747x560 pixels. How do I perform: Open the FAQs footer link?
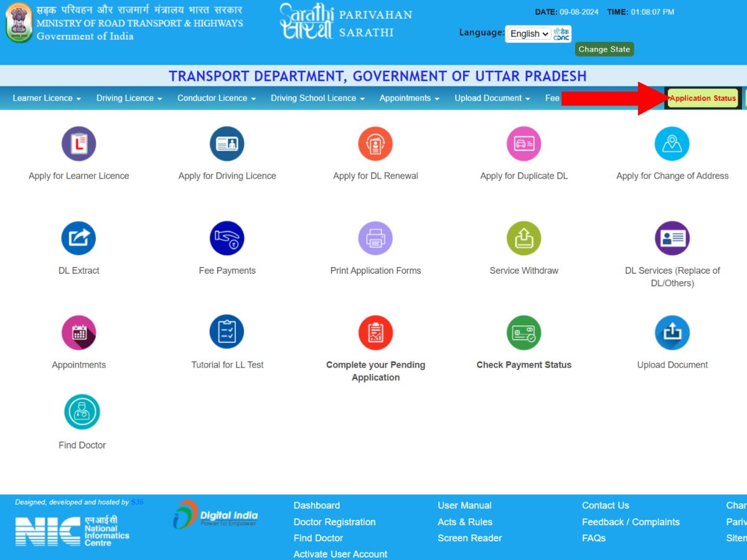click(x=593, y=538)
